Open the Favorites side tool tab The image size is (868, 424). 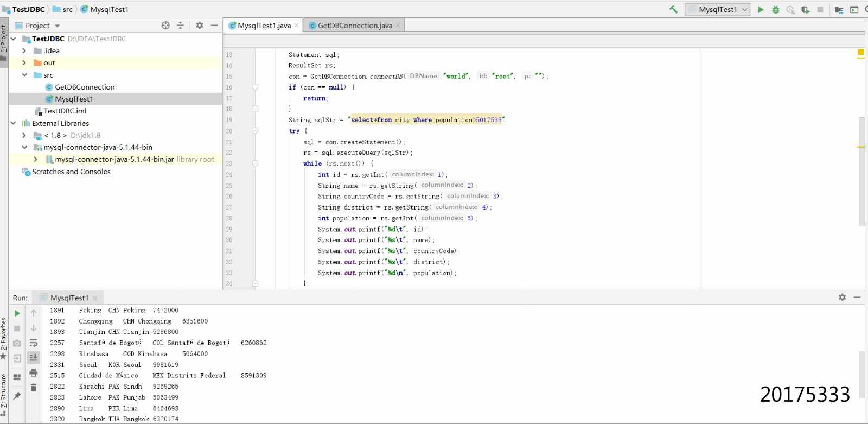[4, 338]
